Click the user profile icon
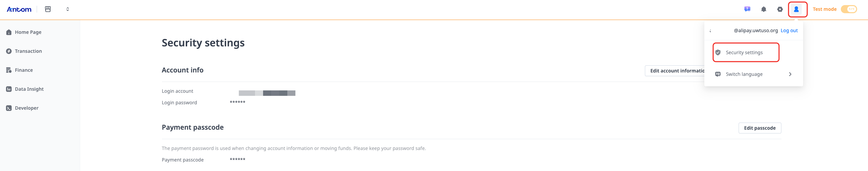868x171 pixels. coord(796,9)
